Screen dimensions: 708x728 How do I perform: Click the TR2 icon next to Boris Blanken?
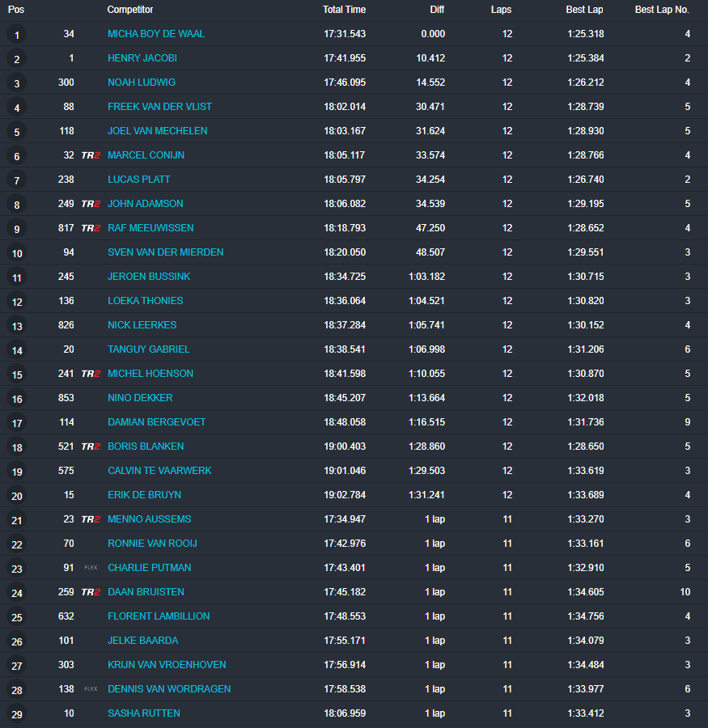pos(91,447)
